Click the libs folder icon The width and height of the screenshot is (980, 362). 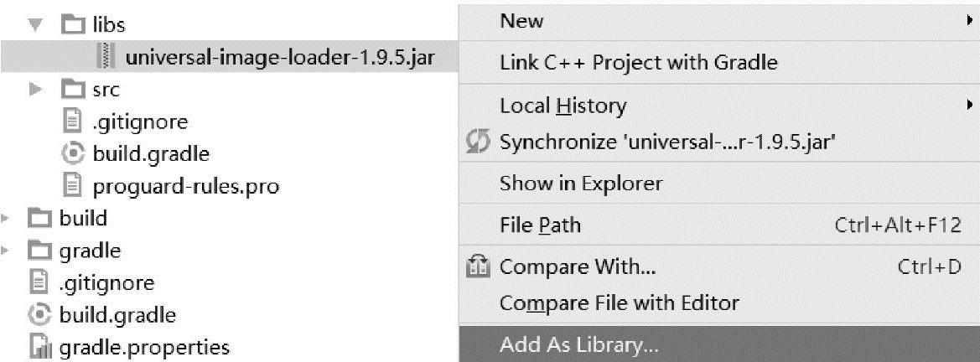pyautogui.click(x=74, y=25)
